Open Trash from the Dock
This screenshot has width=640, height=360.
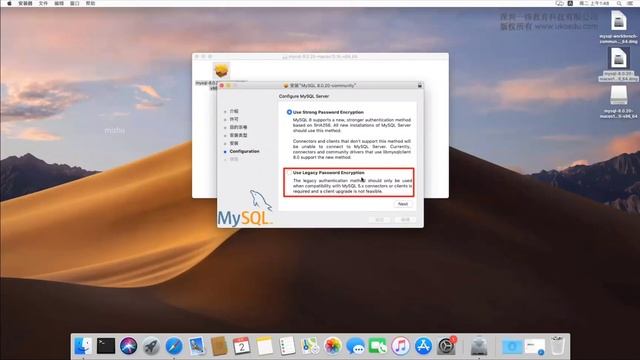(557, 346)
